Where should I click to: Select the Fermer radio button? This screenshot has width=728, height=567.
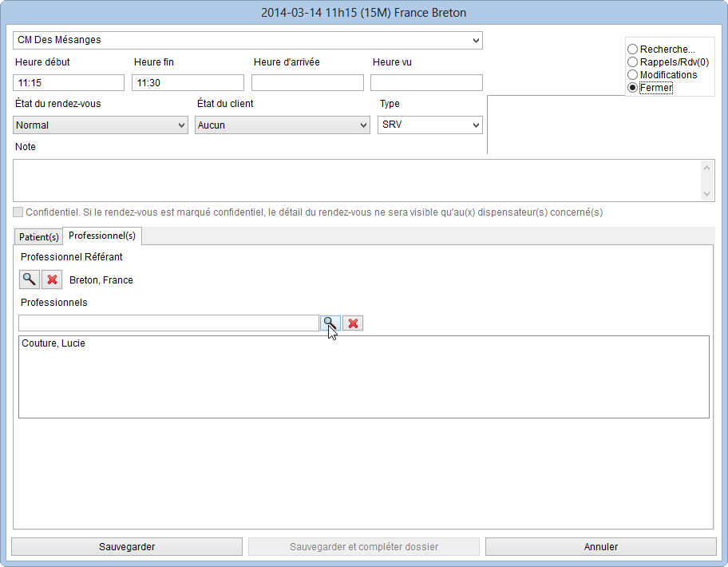point(633,88)
